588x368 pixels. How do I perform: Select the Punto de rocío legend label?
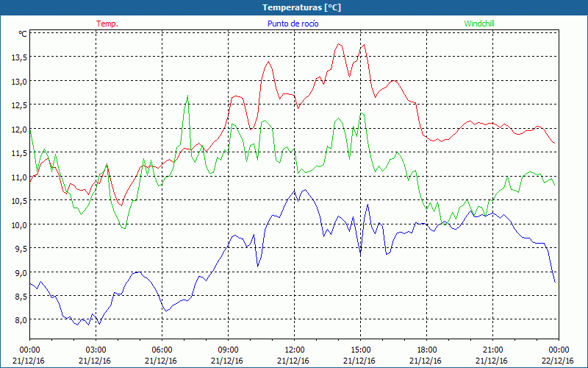[293, 24]
